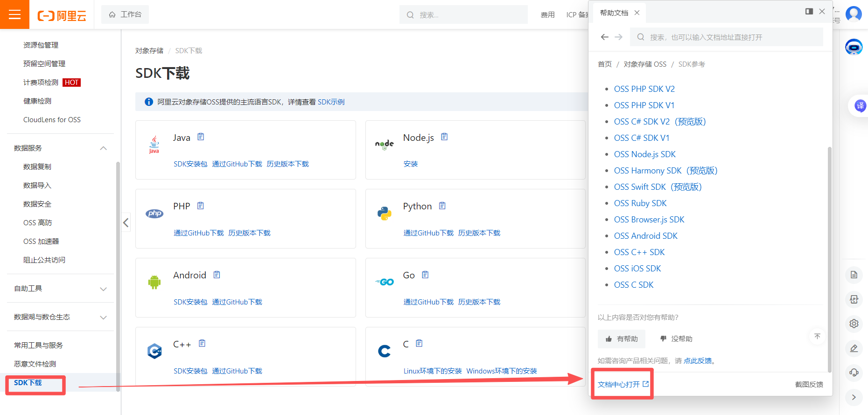Expand the right sidebar arrow
This screenshot has height=415, width=868.
[854, 397]
